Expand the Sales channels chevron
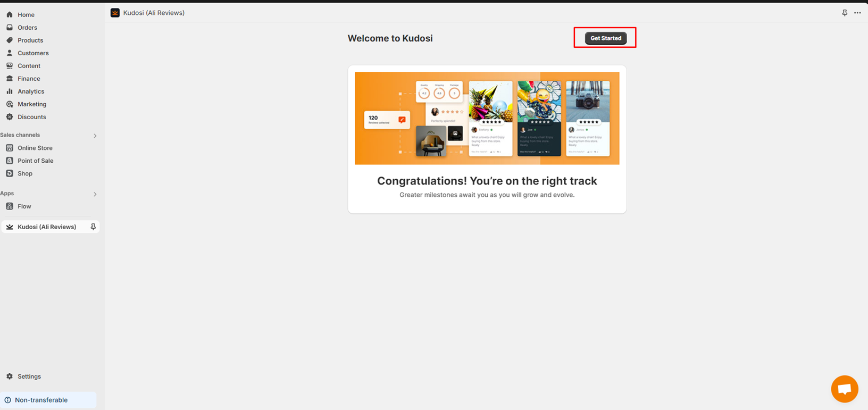The image size is (868, 410). pos(95,136)
